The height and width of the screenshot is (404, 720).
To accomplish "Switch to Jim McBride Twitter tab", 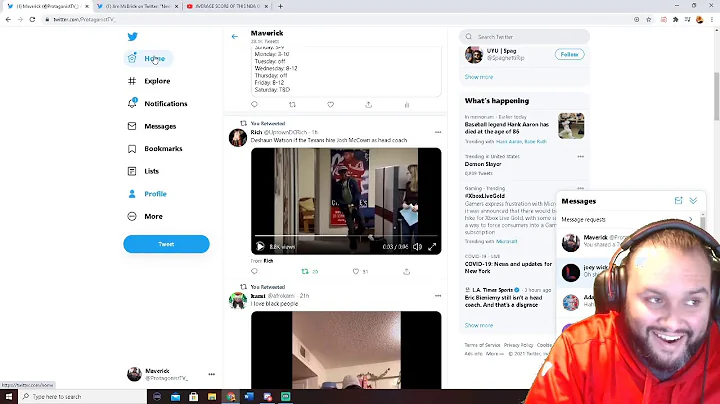I will tap(137, 6).
